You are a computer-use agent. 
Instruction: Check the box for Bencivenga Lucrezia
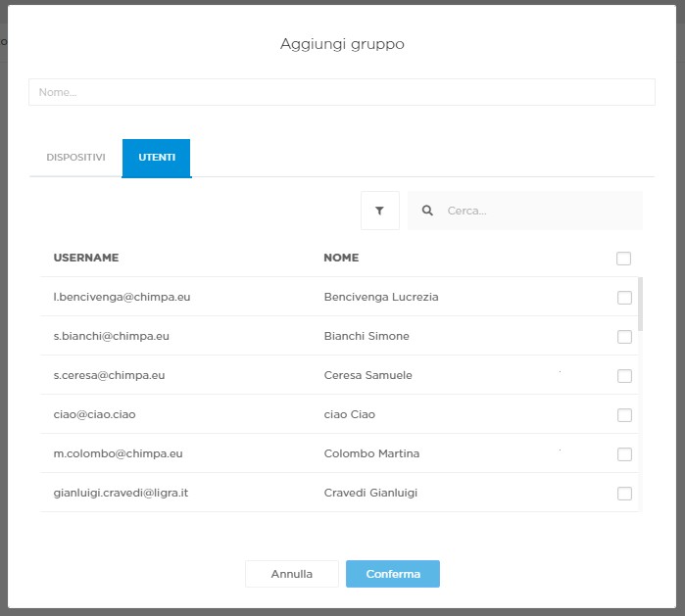click(x=624, y=298)
